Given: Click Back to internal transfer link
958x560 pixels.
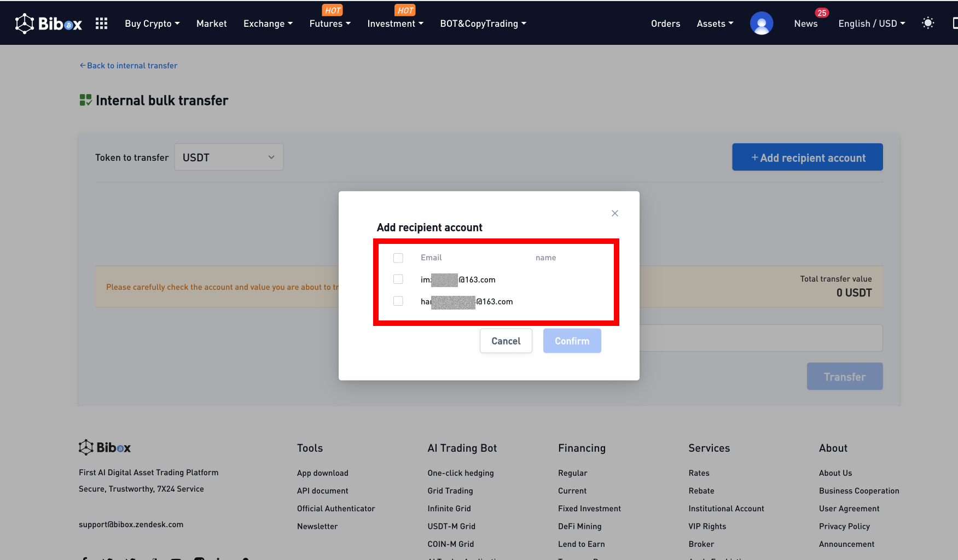Looking at the screenshot, I should click(129, 66).
